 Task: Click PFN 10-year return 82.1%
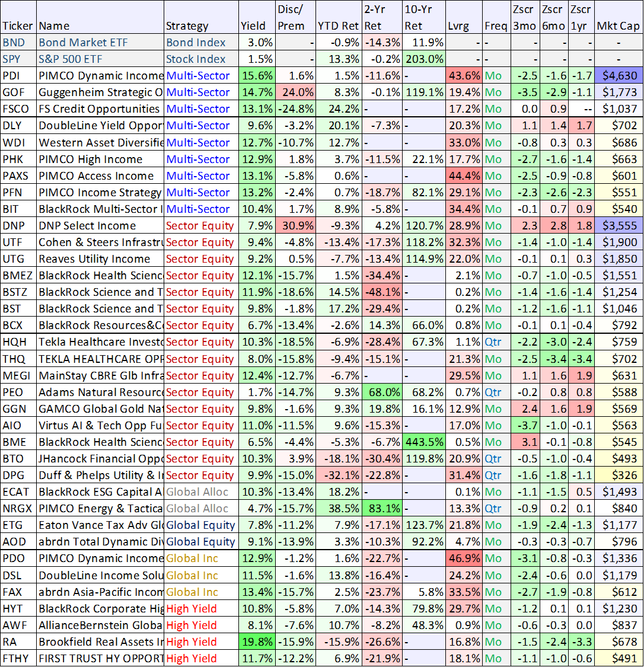click(x=423, y=192)
